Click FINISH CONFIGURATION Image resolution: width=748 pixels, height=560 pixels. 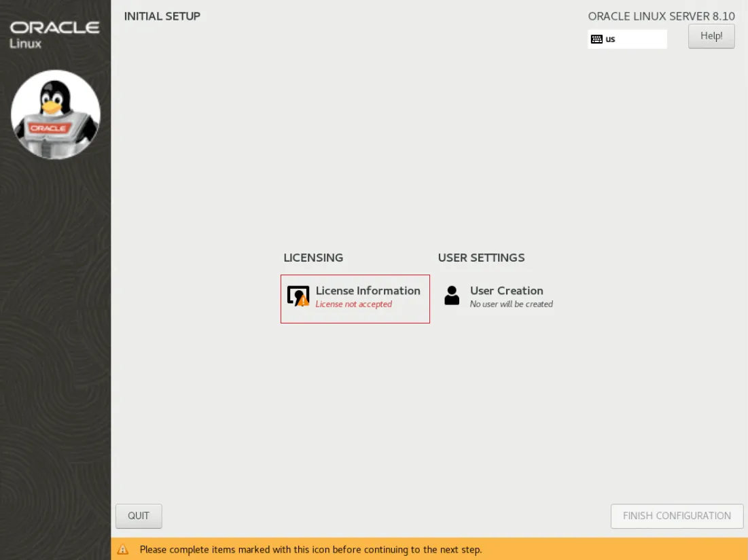pyautogui.click(x=677, y=516)
